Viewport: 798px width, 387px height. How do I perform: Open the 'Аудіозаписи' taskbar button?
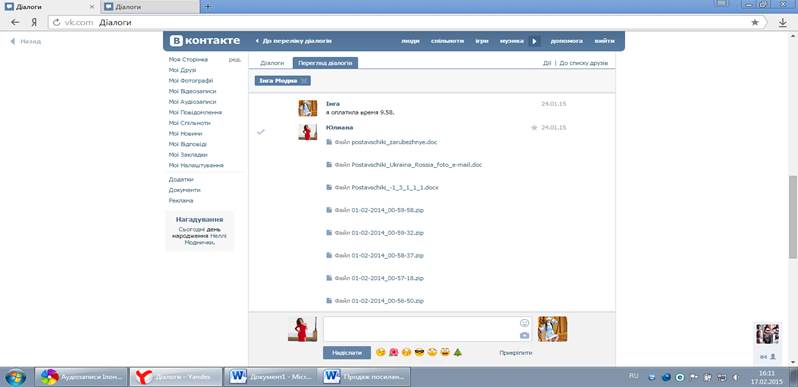[81, 377]
